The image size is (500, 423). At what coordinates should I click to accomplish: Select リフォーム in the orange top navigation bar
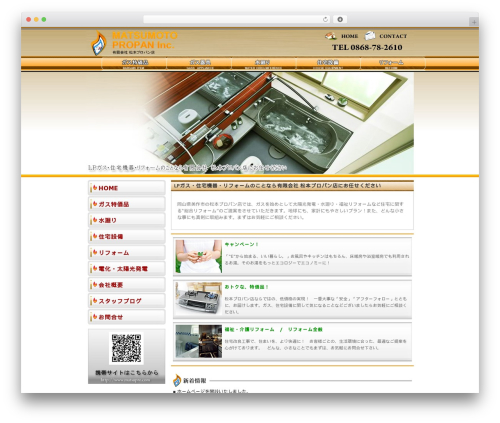(x=393, y=63)
